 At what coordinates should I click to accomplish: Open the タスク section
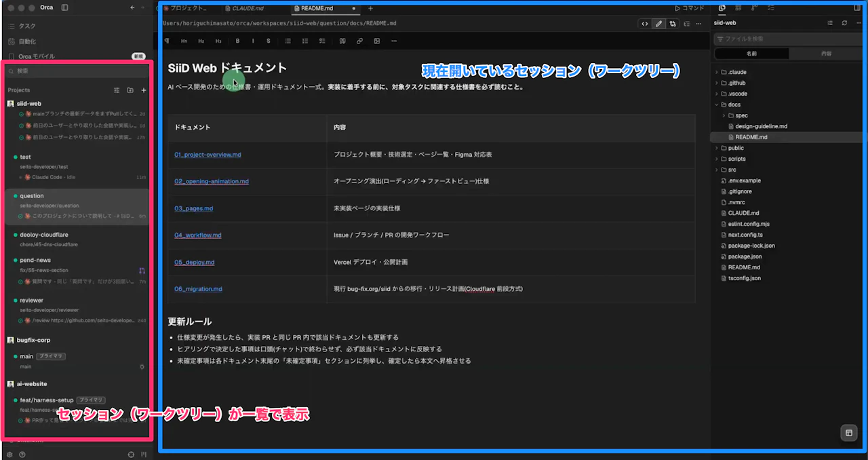[27, 25]
